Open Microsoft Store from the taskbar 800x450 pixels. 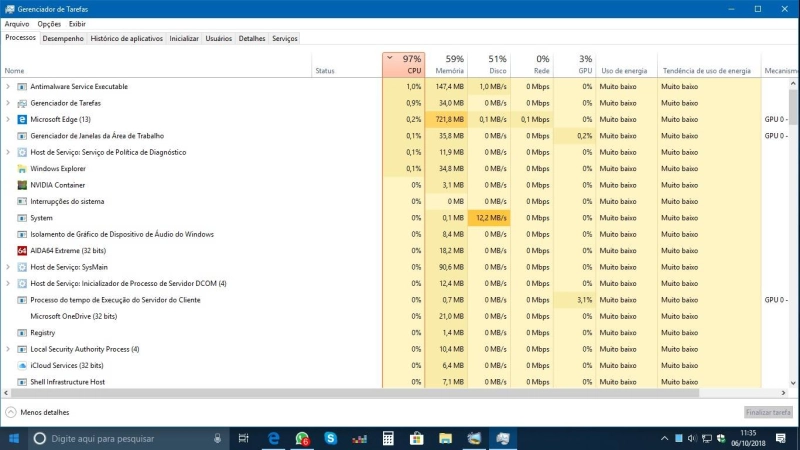(x=417, y=438)
